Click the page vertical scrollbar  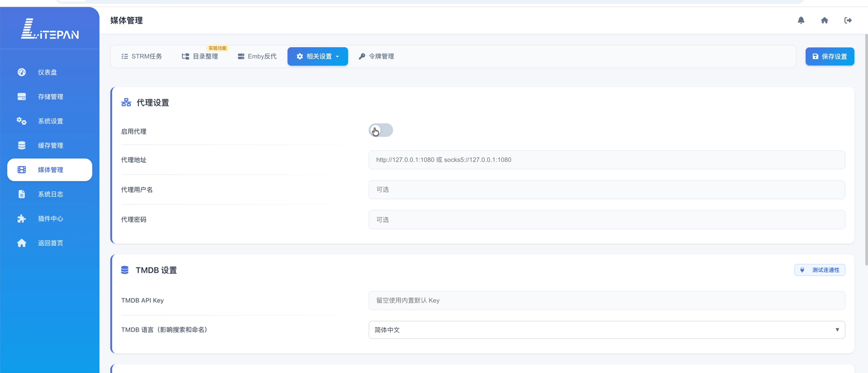(866, 149)
